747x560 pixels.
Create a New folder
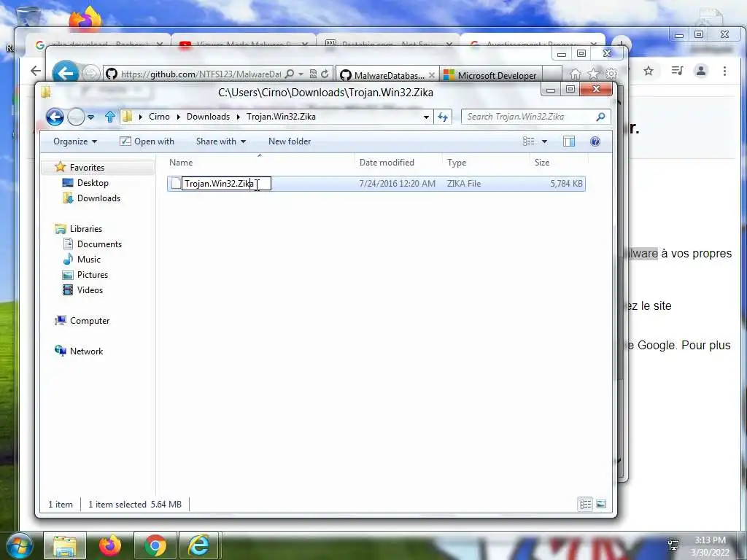point(290,141)
